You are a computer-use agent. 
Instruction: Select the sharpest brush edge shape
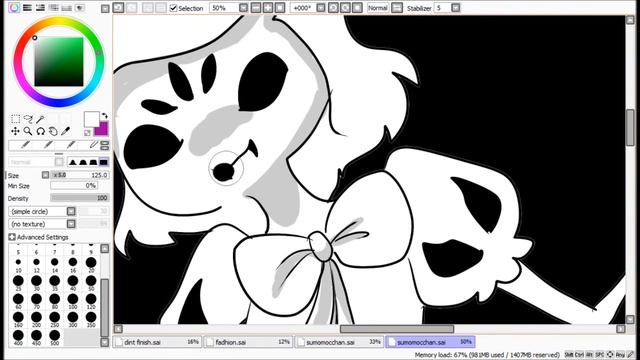click(x=73, y=162)
